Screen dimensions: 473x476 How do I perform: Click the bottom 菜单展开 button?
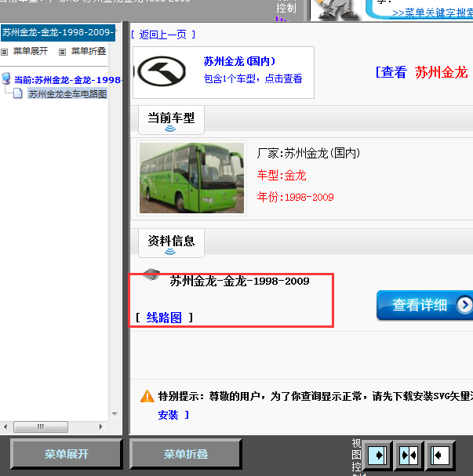[x=67, y=454]
